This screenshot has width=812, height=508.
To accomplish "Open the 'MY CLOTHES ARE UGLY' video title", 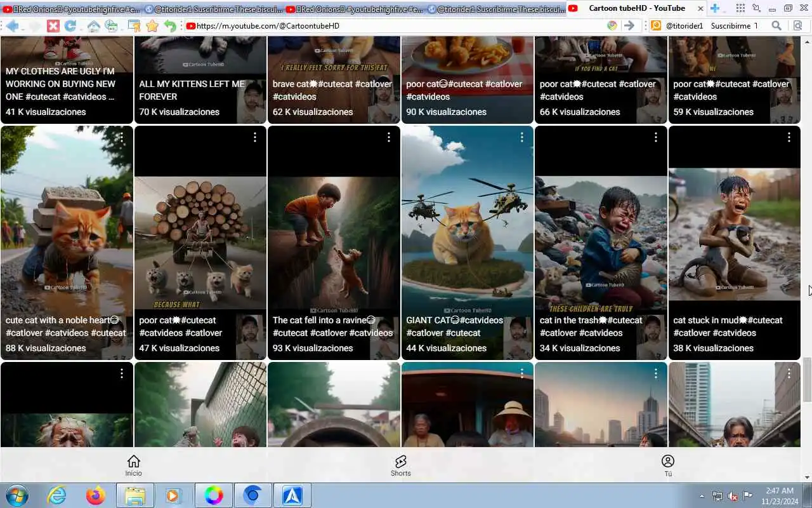I will (x=62, y=84).
